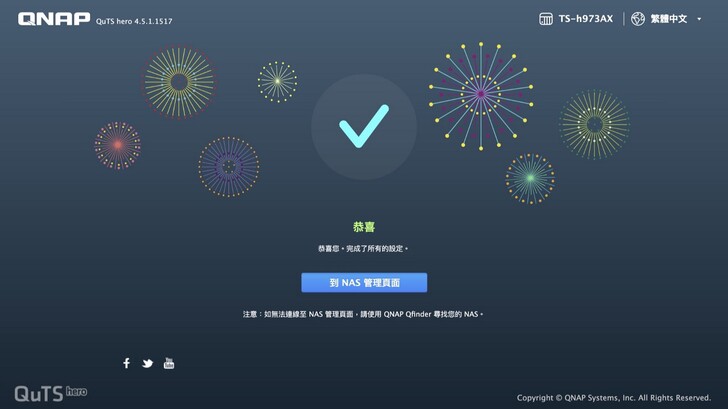Expand the language dropdown arrow
The height and width of the screenshot is (409, 728).
tap(699, 19)
